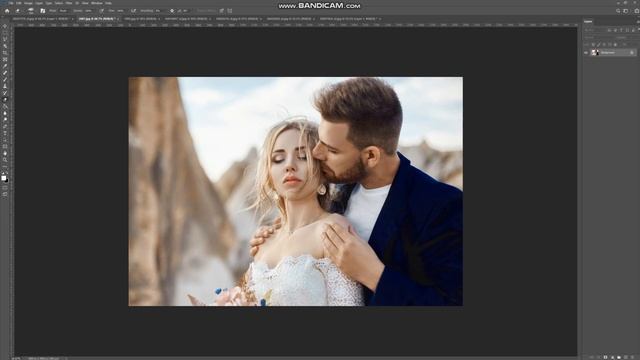Toggle lock image pixels in Layers panel
This screenshot has height=360, width=640.
click(599, 44)
